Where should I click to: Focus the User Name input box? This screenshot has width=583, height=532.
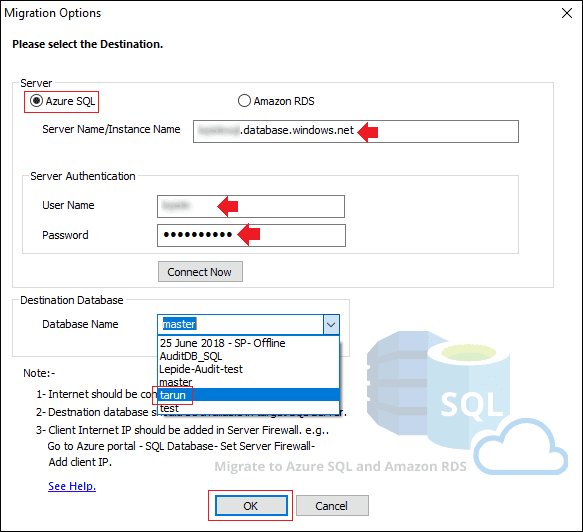(x=251, y=206)
